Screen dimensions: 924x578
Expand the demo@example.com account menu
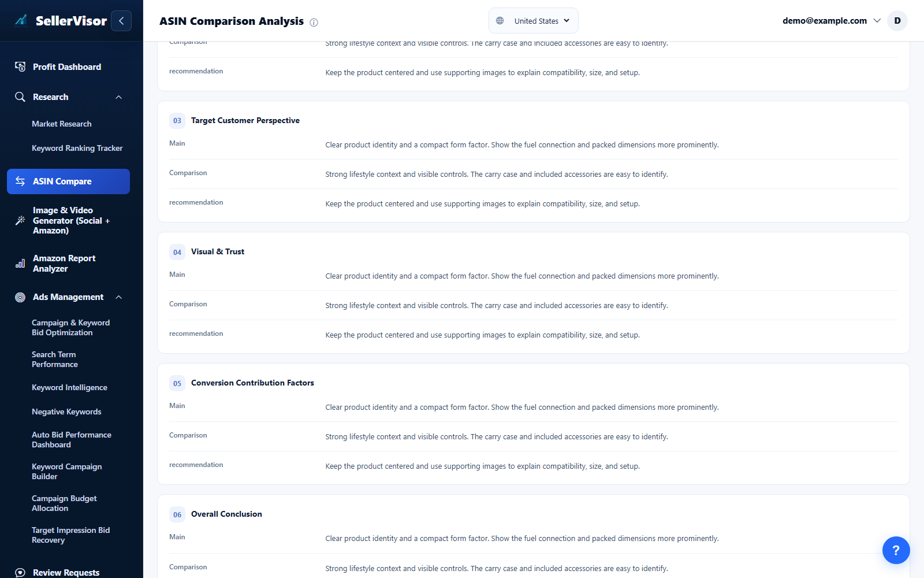click(832, 21)
